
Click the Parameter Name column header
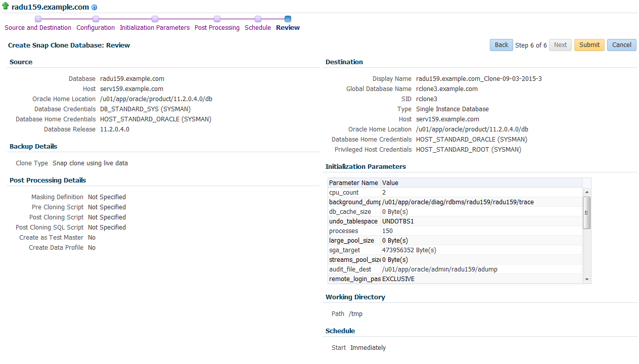pos(354,183)
